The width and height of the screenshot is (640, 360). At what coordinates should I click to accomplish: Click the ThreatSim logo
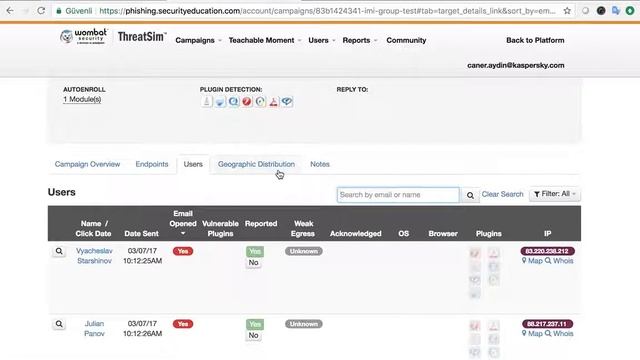[x=142, y=37]
